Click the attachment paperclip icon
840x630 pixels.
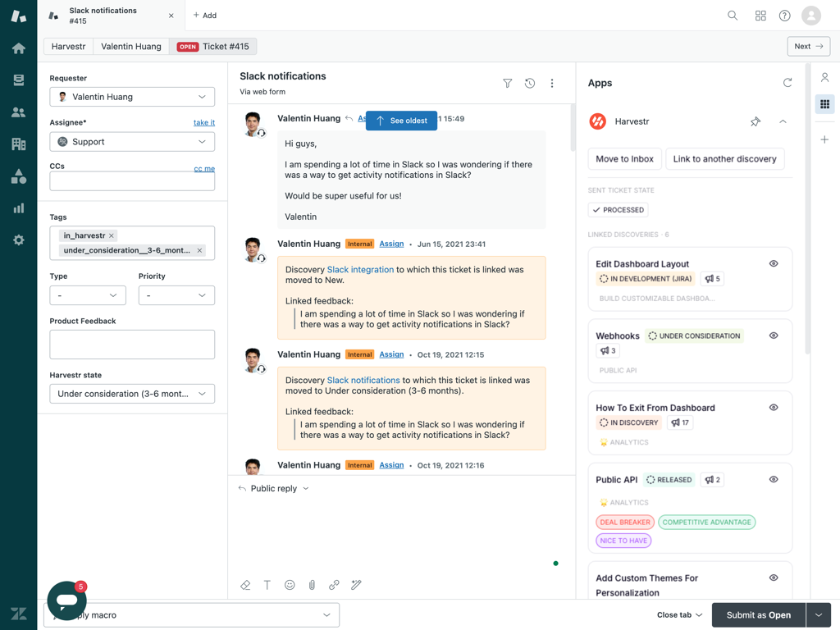click(x=312, y=585)
